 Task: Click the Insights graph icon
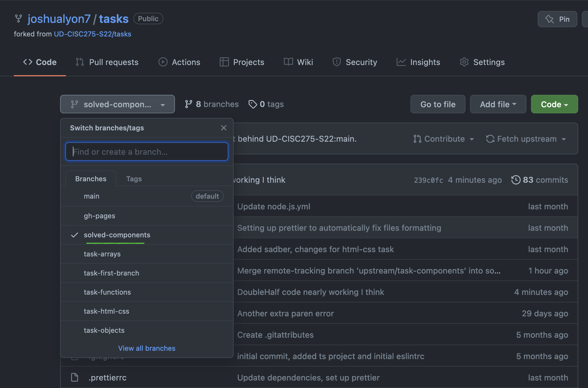tap(401, 62)
